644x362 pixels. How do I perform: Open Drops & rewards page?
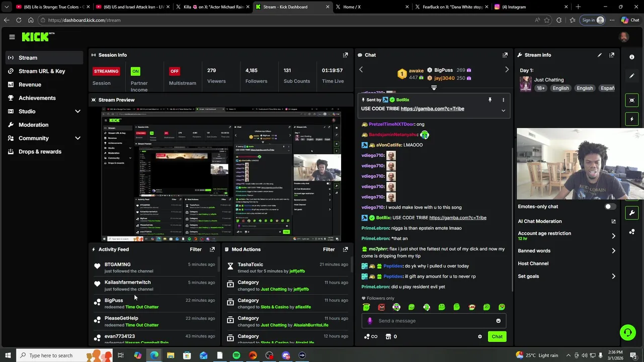(44, 152)
